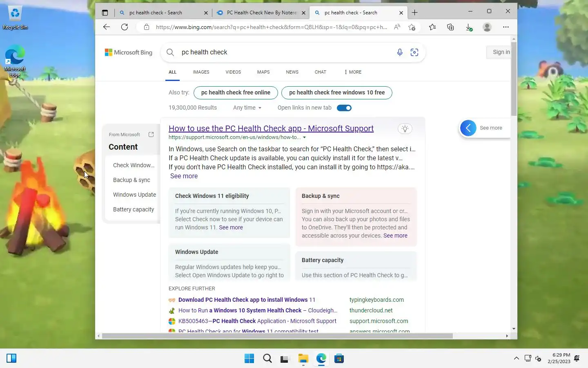Open KB5005463 PC Health Check Application link
588x368 pixels.
click(257, 321)
